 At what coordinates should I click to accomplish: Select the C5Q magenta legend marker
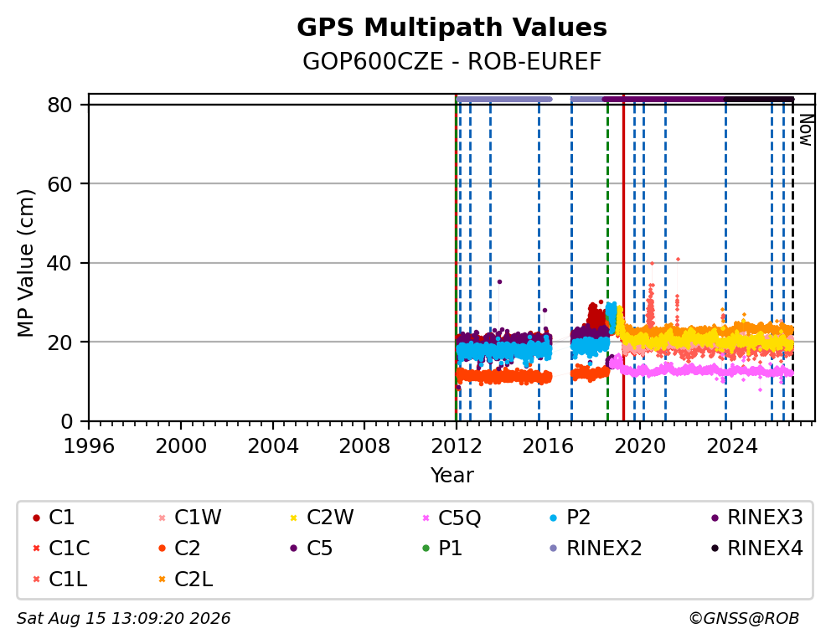pos(426,518)
